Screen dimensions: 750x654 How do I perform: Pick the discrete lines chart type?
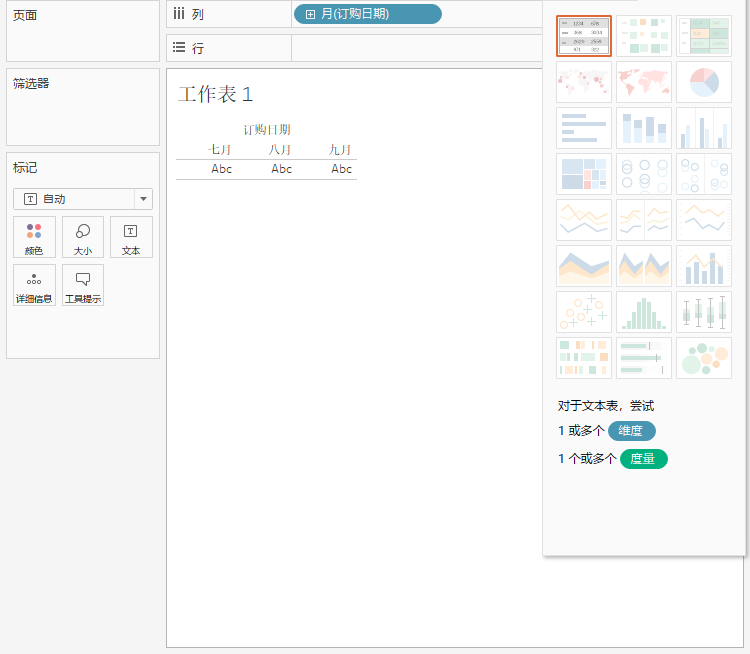point(644,220)
